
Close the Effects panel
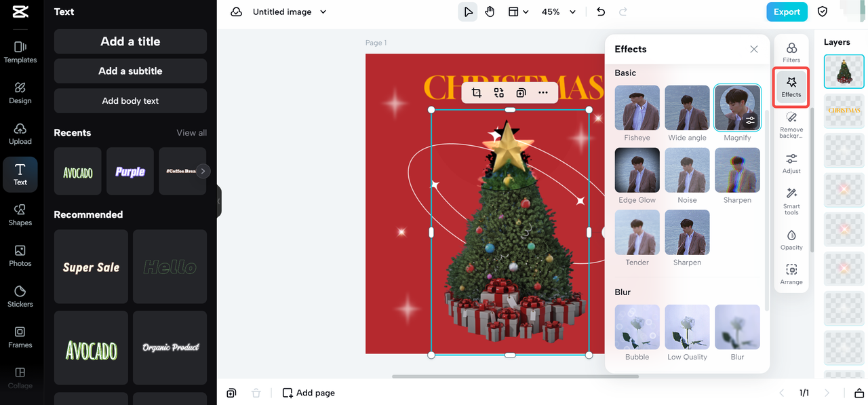(x=754, y=49)
